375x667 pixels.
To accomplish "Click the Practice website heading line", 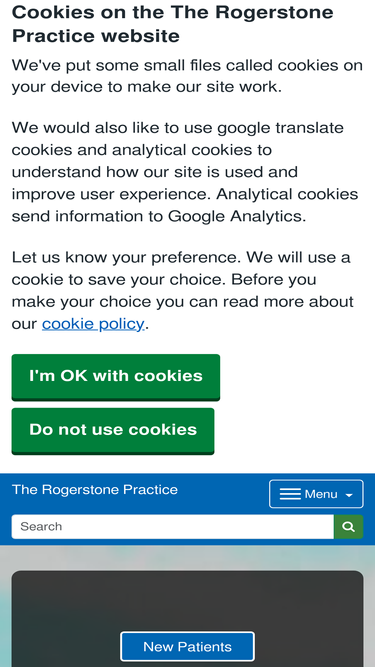I will [96, 36].
